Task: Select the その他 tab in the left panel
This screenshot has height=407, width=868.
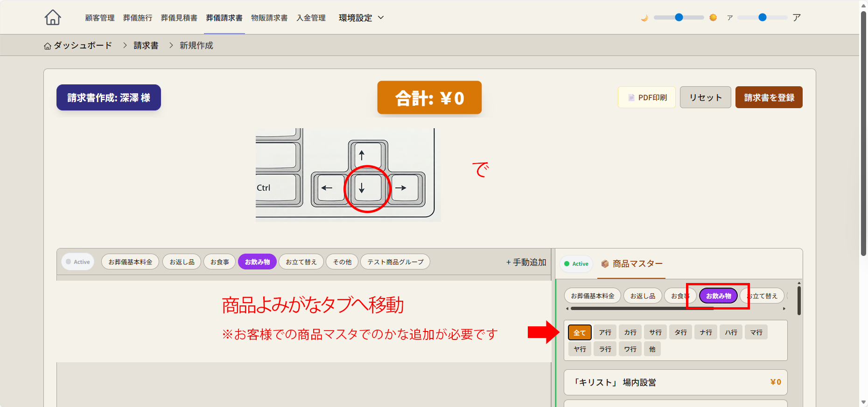Action: (342, 262)
